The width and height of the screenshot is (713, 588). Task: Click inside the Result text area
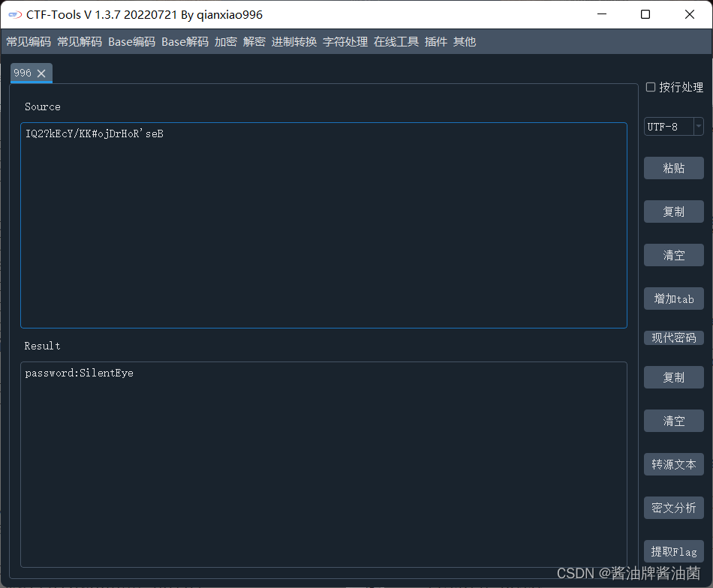323,464
